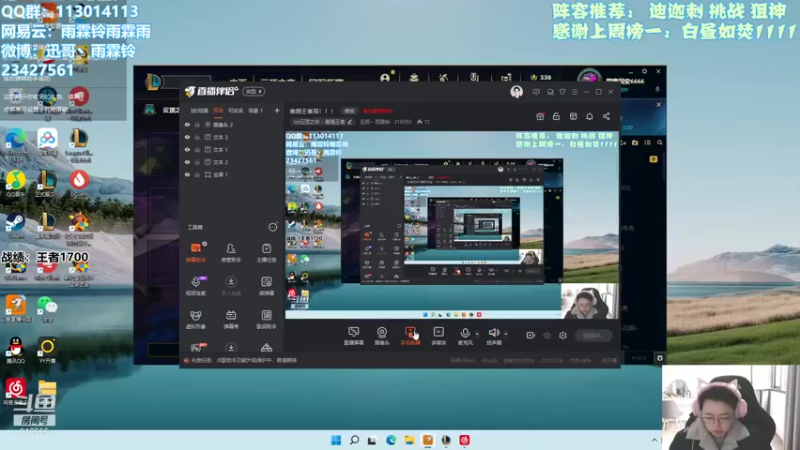
Task: Open the settings gear in streaming toolbar
Action: 563,335
